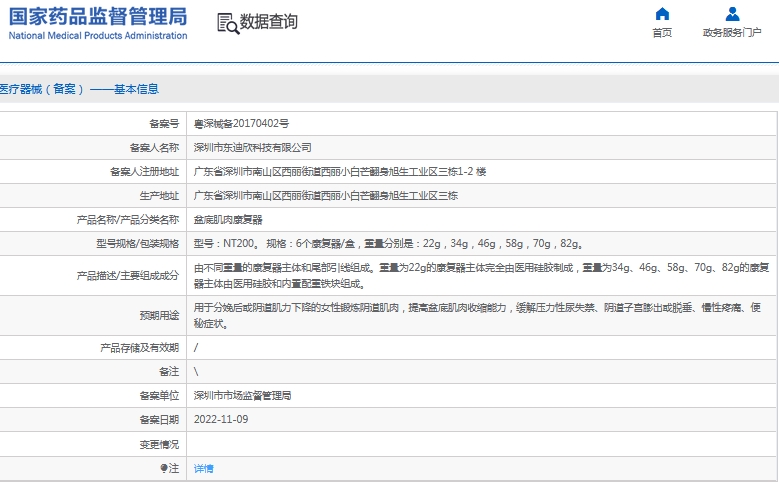The image size is (779, 487).
Task: Select 深圳市市场监督管理局 in 备案单位 row
Action: click(242, 396)
